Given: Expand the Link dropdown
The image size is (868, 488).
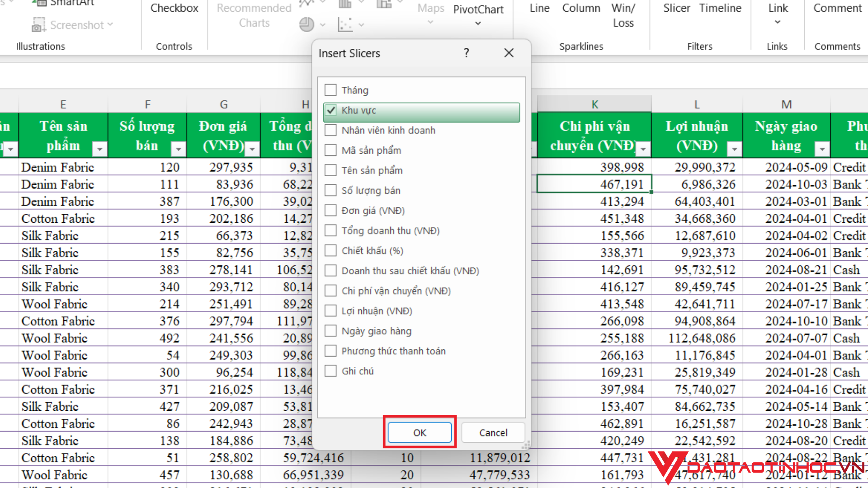Looking at the screenshot, I should click(777, 22).
